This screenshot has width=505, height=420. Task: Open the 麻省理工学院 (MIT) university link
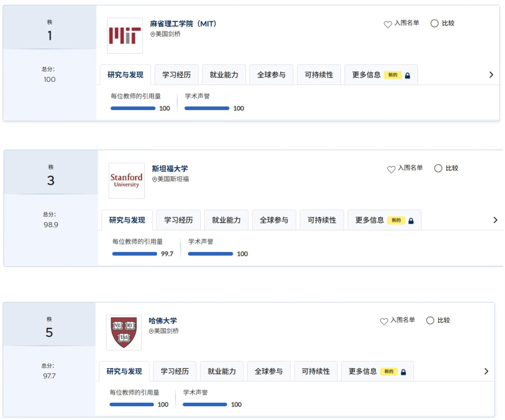[x=183, y=24]
